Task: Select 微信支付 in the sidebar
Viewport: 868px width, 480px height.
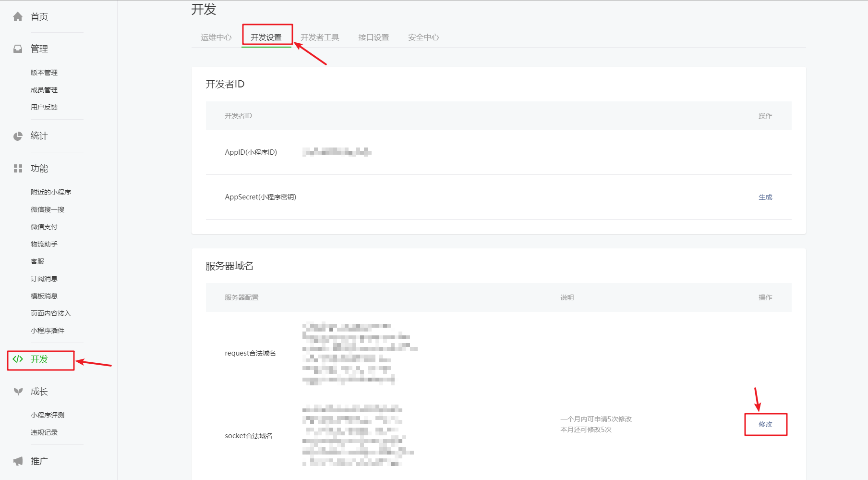Action: click(44, 227)
